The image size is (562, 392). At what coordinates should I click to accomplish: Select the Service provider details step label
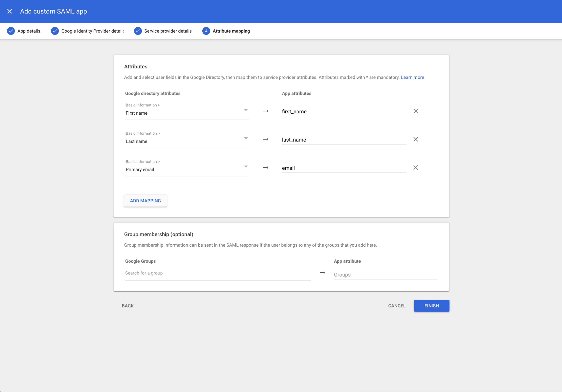pos(168,31)
